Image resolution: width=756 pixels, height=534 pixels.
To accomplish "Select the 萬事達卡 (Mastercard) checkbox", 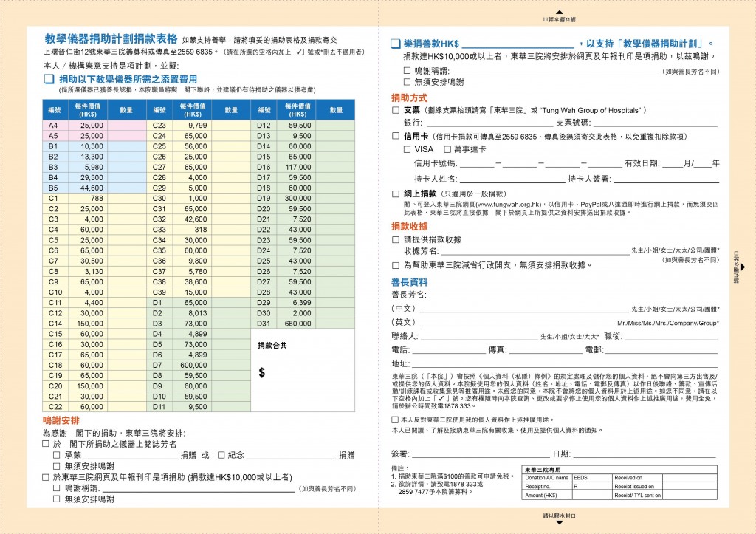I will pos(447,149).
